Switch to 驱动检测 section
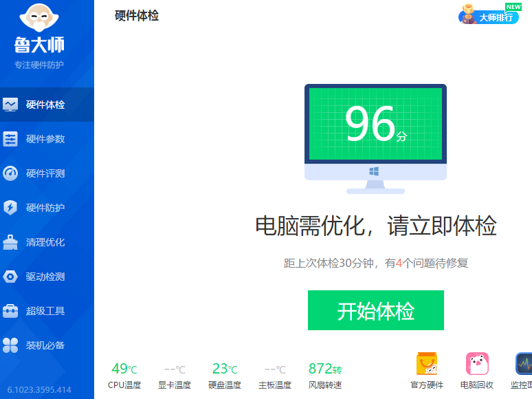Image resolution: width=532 pixels, height=399 pixels. tap(47, 277)
